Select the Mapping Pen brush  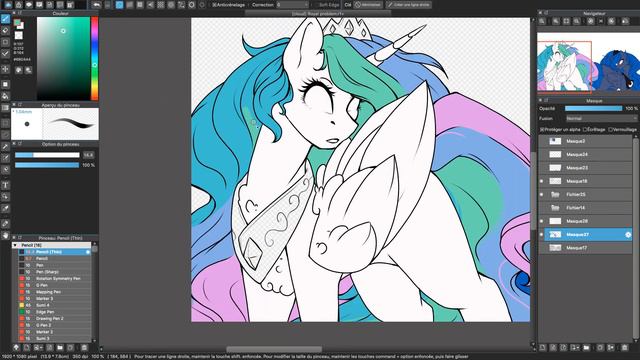pyautogui.click(x=55, y=292)
